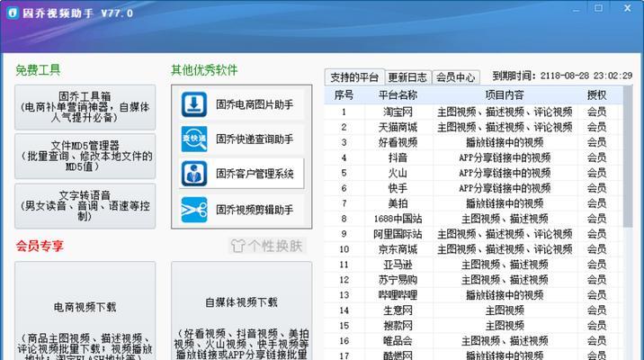Viewport: 644px width, 360px height.
Task: Switch to 更新日志 tab
Action: pyautogui.click(x=407, y=77)
